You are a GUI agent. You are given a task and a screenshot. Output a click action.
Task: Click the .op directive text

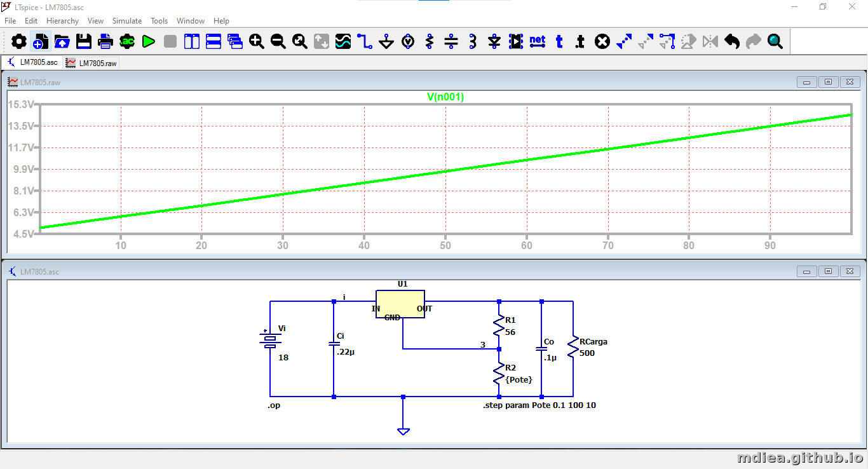274,405
